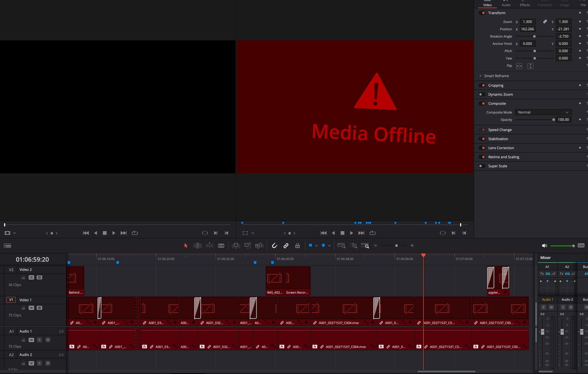Click the DIM audio button
Viewport: 588px width, 374px height.
[581, 246]
